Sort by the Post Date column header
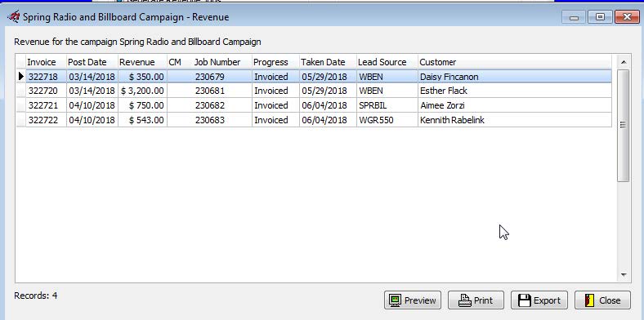This screenshot has height=320, width=644. pos(92,62)
